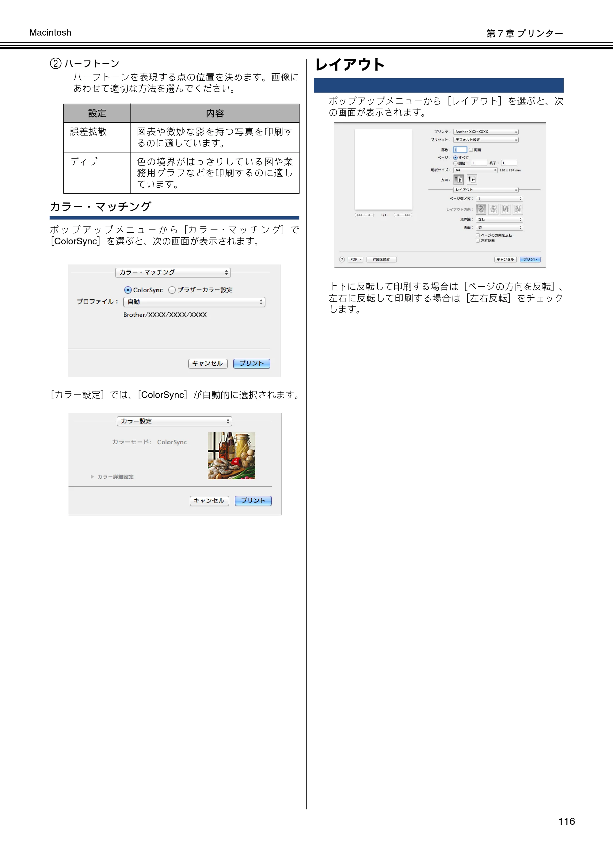Image resolution: width=613 pixels, height=868 pixels.
Task: Select the 開始 page range radio button
Action: coord(455,163)
